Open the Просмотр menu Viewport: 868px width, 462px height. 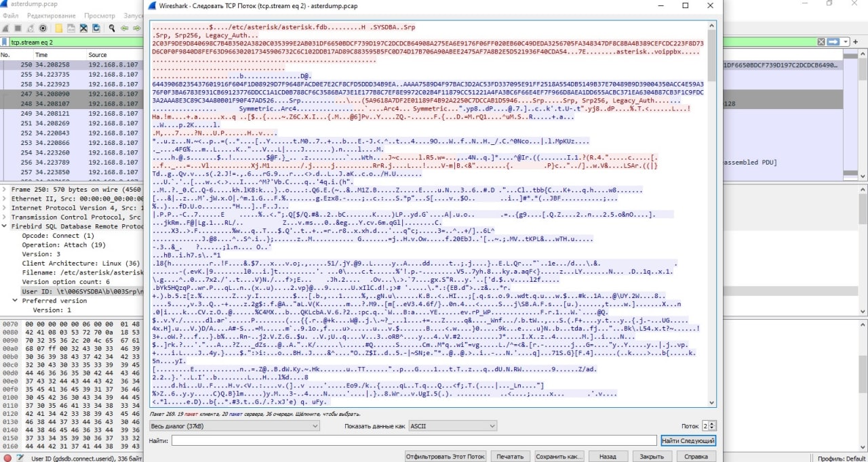click(100, 16)
